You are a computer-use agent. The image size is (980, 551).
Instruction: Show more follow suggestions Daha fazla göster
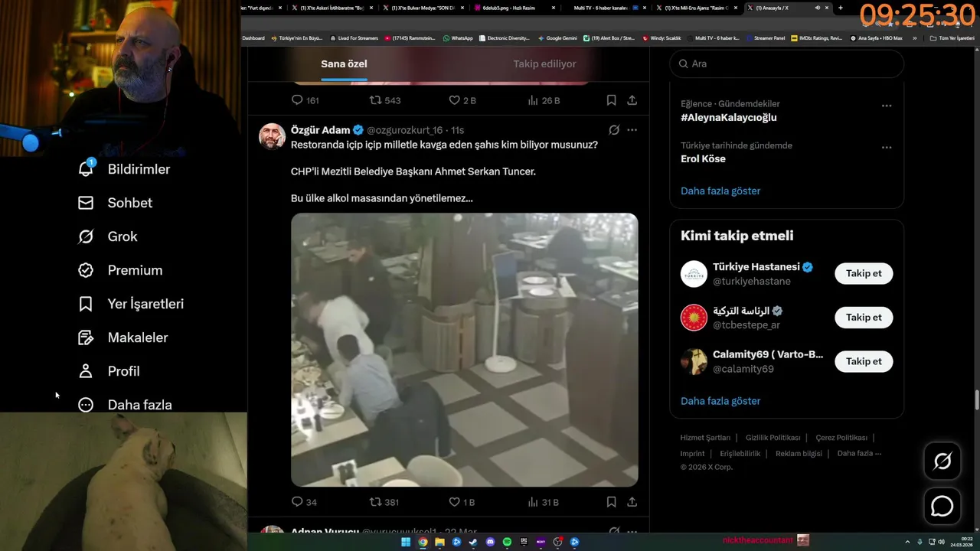[x=720, y=400]
